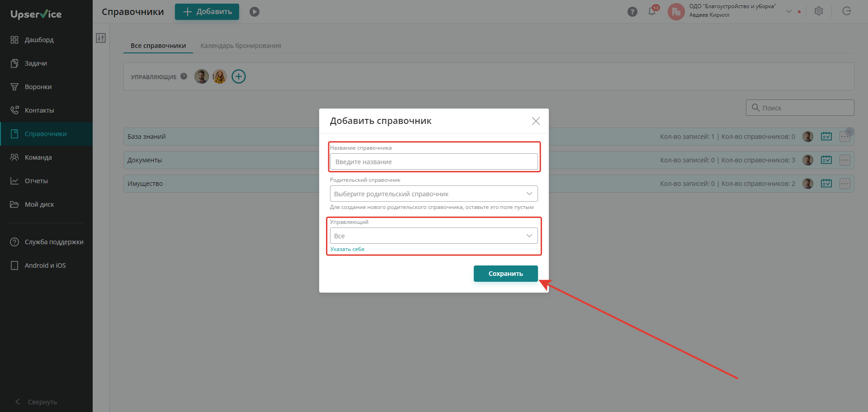
Task: Switch to Все справочники tab
Action: pos(158,46)
